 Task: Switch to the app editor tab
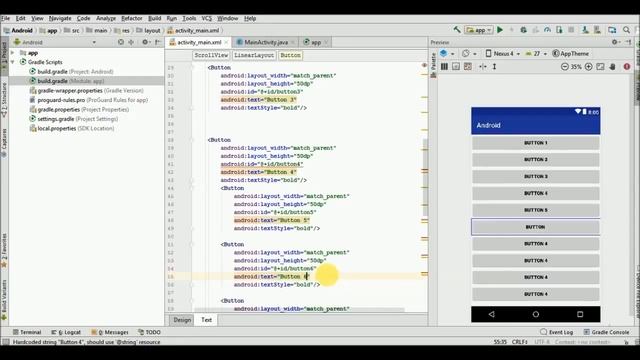(x=316, y=42)
